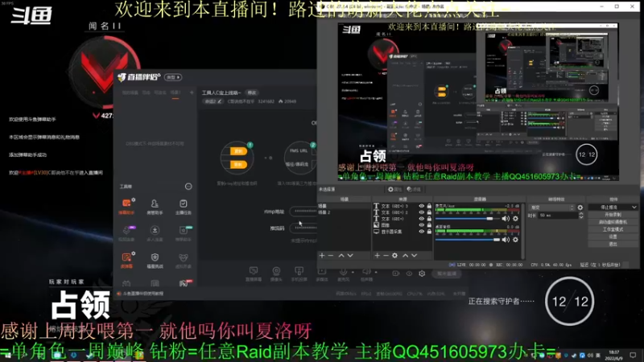Open the scene transition properties gear in OBS
644x362 pixels.
click(580, 208)
